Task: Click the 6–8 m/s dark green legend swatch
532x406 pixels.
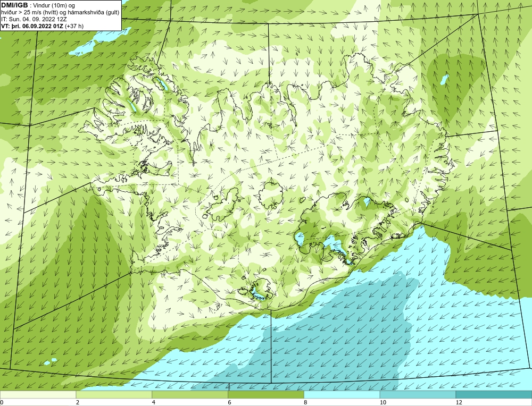Action: click(x=266, y=394)
